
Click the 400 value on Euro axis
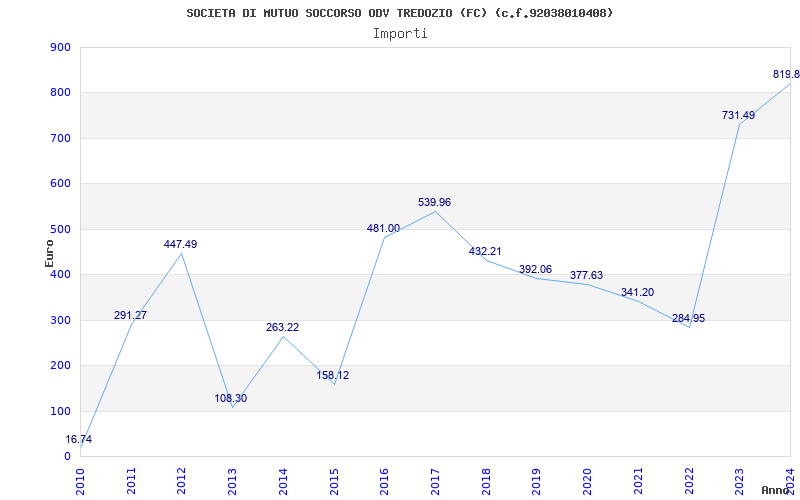pyautogui.click(x=60, y=275)
